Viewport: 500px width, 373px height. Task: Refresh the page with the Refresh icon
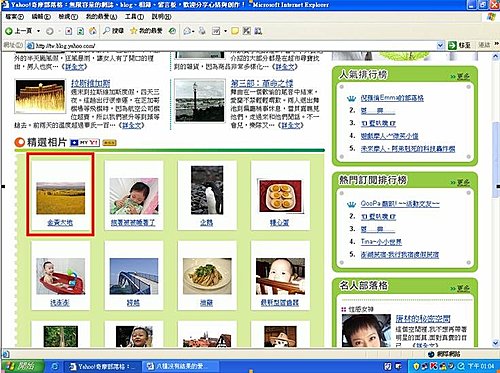[80, 31]
